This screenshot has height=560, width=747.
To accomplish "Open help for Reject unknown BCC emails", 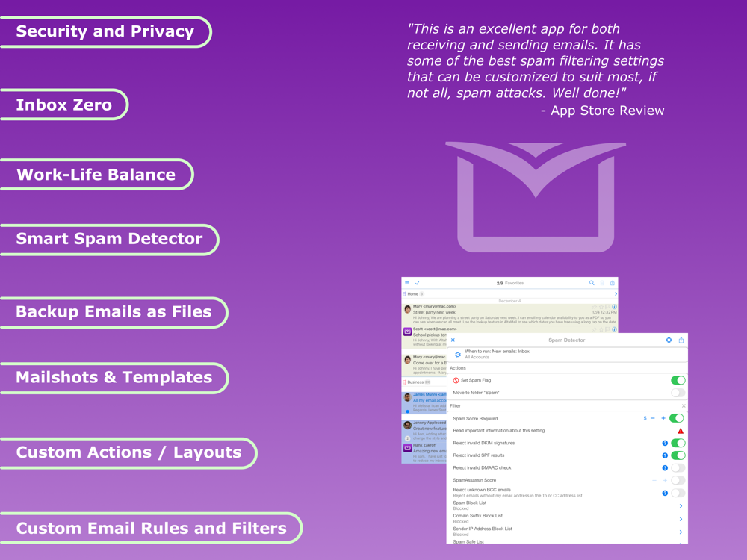I will pos(665,494).
